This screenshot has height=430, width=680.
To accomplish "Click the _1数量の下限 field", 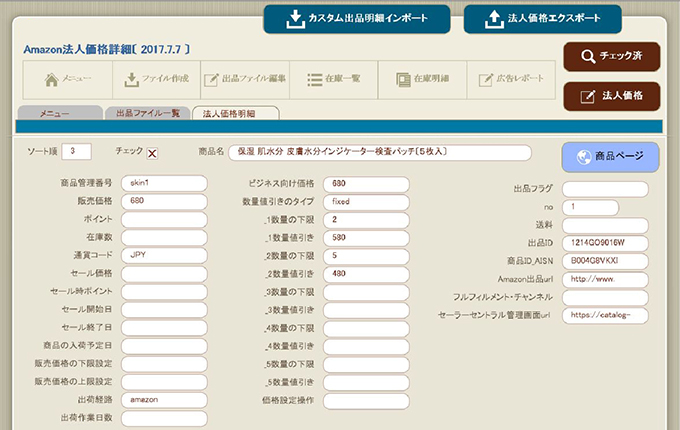I will point(366,220).
